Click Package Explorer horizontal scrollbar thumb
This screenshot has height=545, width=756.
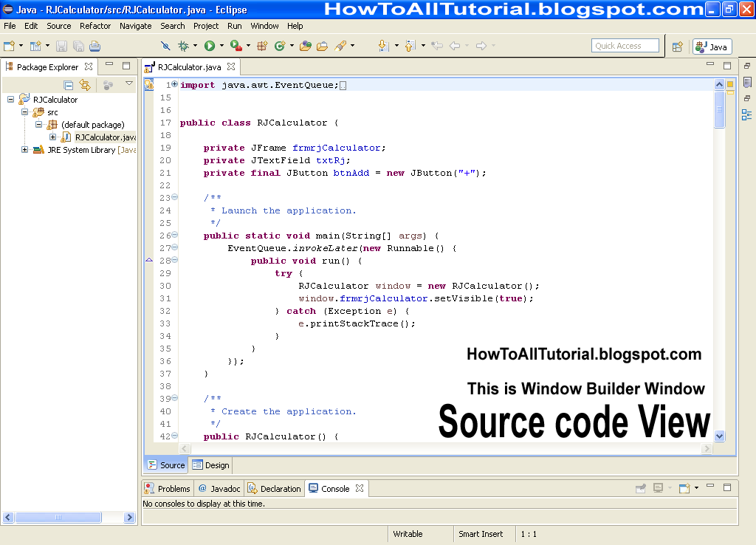coord(58,518)
